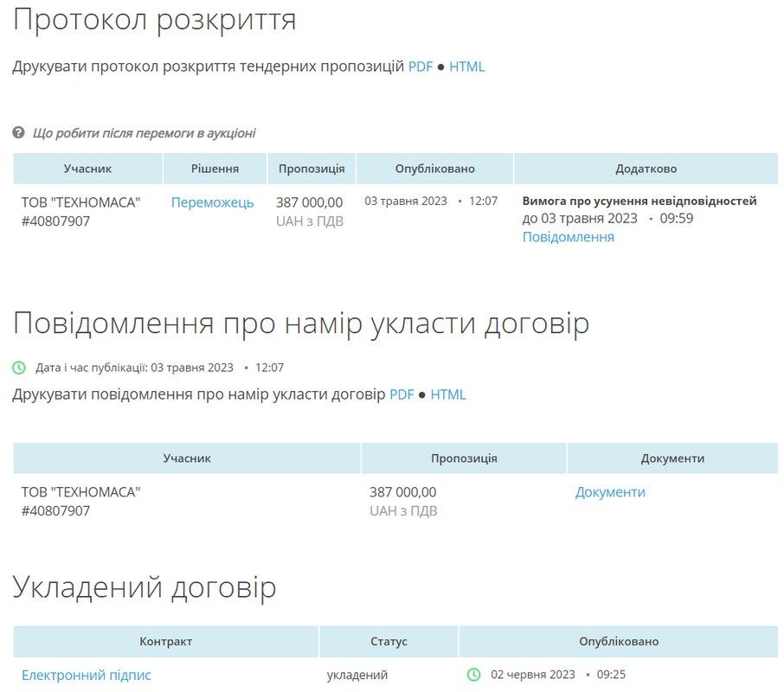Open the Повідомлення link in Додатково column
784x692 pixels.
point(568,236)
